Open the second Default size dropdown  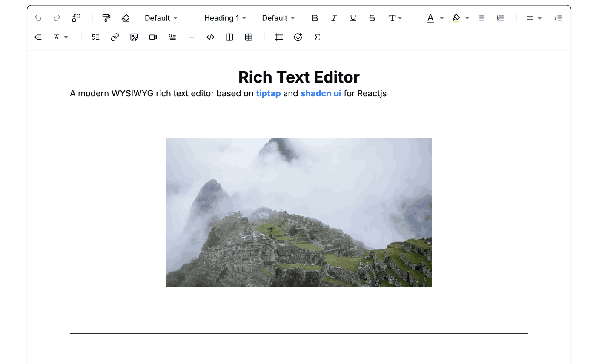coord(278,18)
